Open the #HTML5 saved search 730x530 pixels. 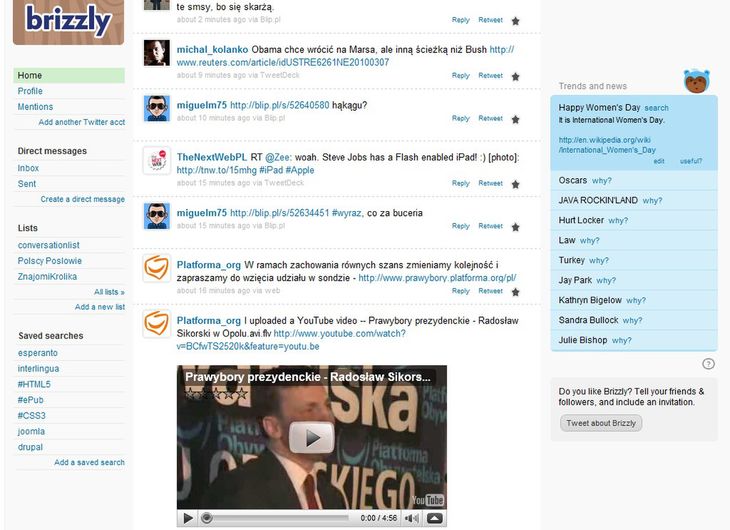34,384
